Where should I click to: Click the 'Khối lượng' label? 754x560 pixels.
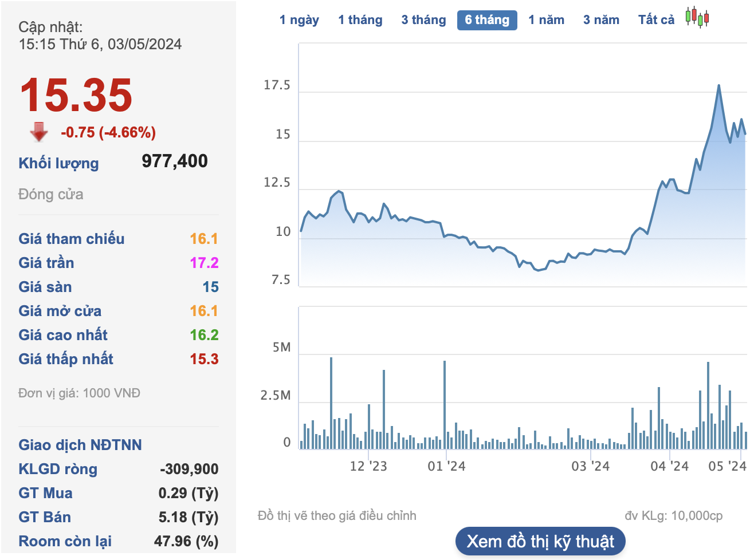pyautogui.click(x=58, y=163)
